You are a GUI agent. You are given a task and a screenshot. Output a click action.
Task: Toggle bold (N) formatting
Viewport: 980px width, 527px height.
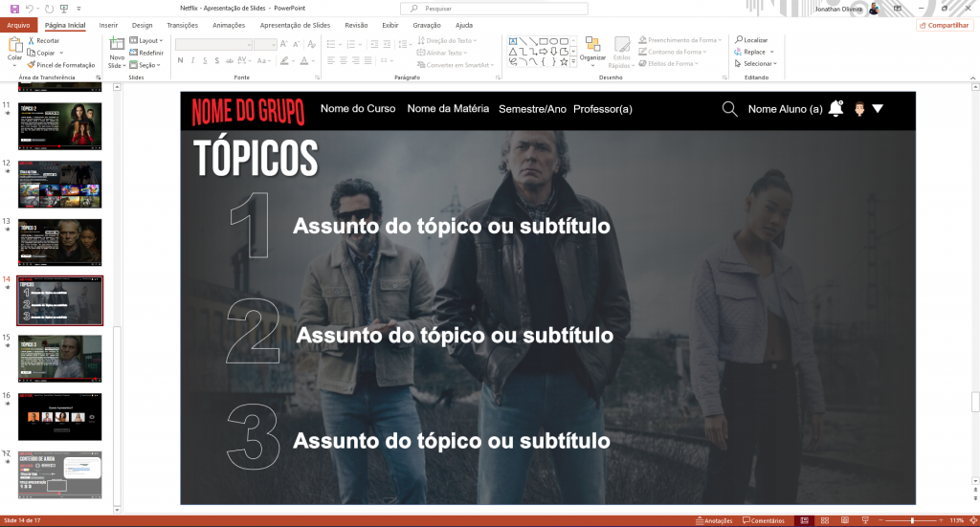coord(180,60)
